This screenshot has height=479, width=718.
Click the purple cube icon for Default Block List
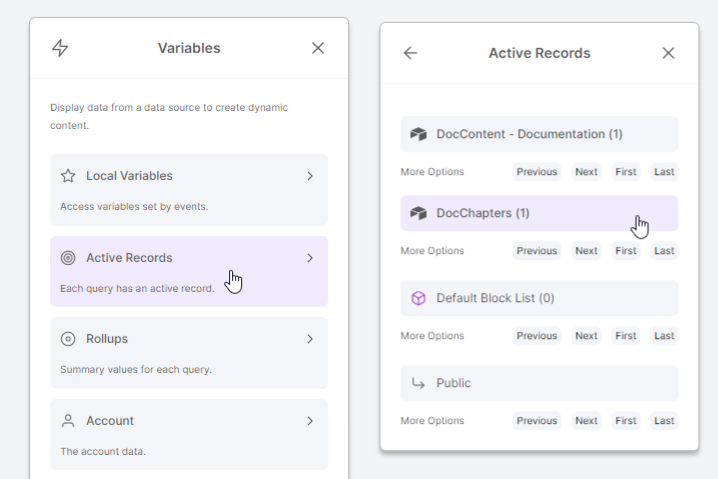click(418, 298)
